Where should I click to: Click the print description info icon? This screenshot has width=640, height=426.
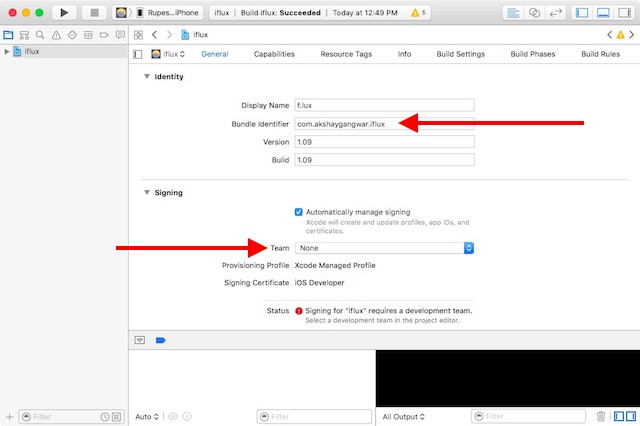(x=187, y=417)
